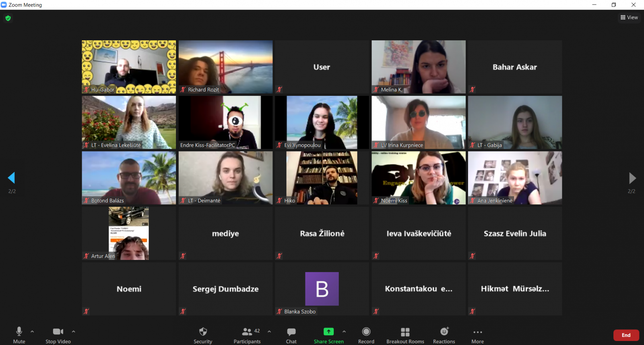The width and height of the screenshot is (644, 345).
Task: Select the Blanka Szobo participant tile
Action: tap(322, 289)
